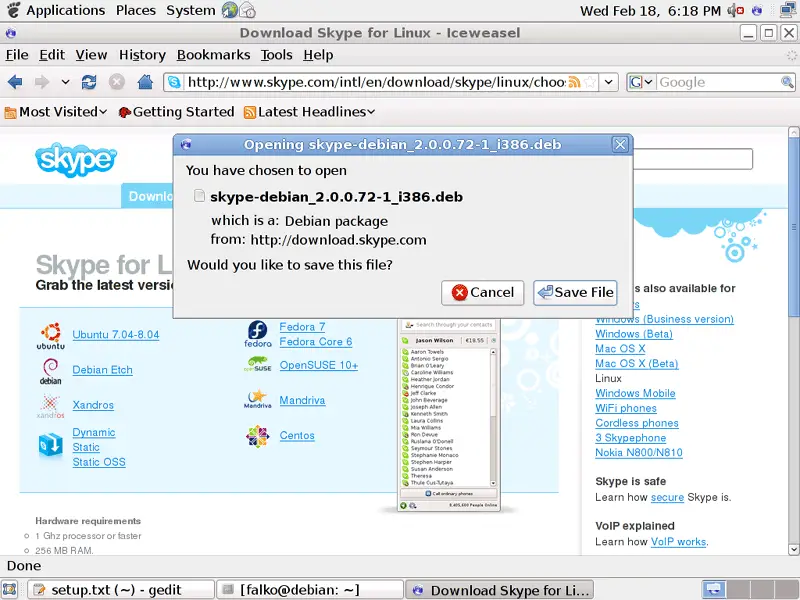Click the Windows Mobile link
The image size is (800, 600).
(x=635, y=393)
